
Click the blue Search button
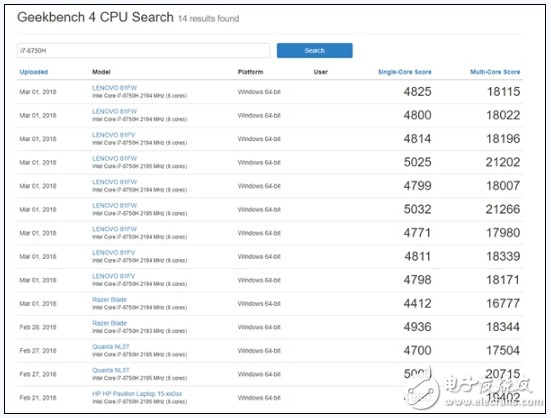(x=315, y=51)
